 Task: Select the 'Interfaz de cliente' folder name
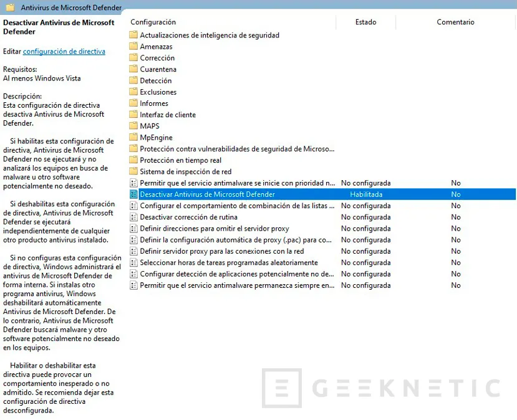point(168,115)
